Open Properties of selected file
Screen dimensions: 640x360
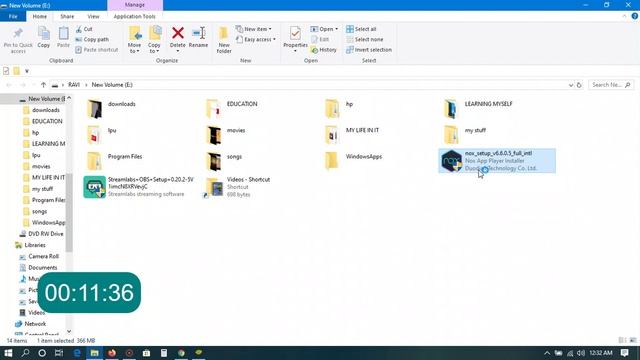point(295,38)
